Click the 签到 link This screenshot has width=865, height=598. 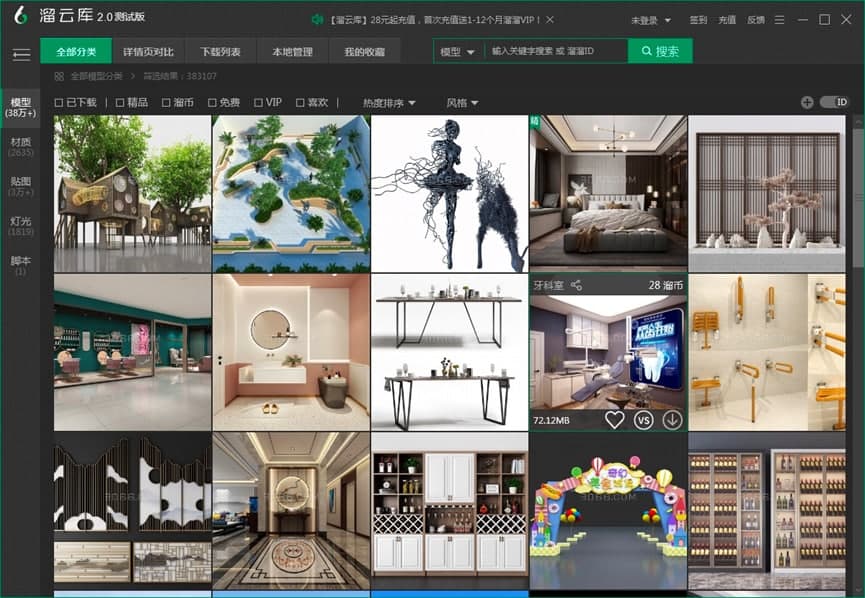[698, 20]
